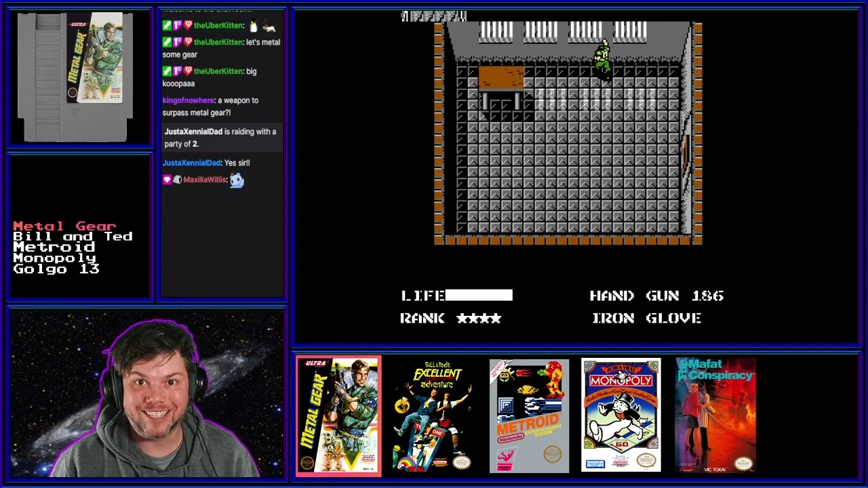
Task: Click the MaxillaWillis username in chat
Action: 205,180
